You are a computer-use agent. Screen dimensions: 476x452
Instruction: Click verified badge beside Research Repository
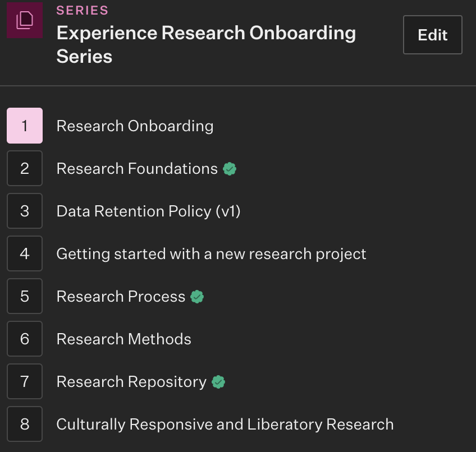(x=218, y=382)
